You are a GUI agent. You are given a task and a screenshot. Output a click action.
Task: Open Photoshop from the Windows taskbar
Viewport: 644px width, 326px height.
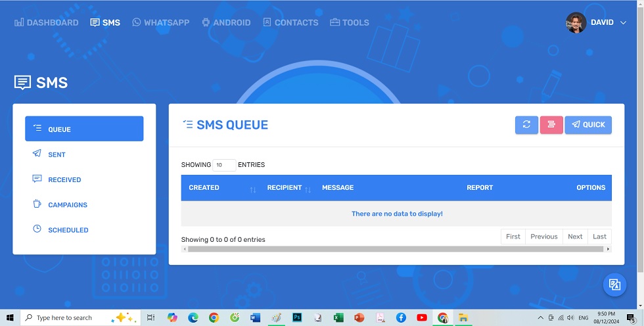point(297,317)
